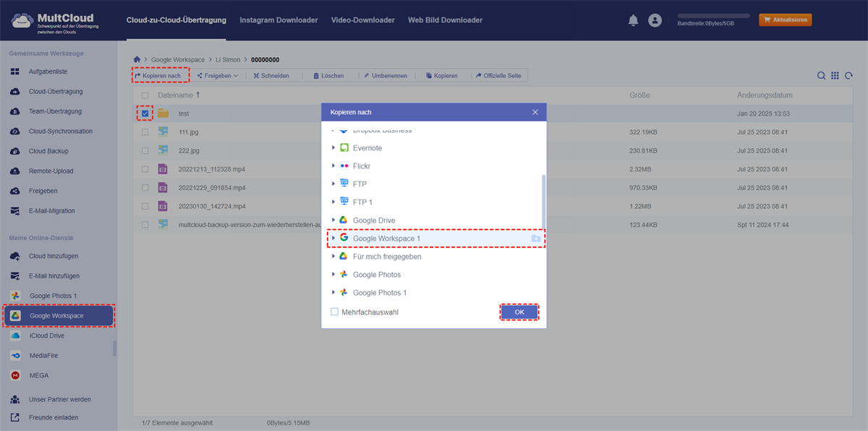This screenshot has height=431, width=868.
Task: Click the notification bell icon
Action: coord(634,20)
